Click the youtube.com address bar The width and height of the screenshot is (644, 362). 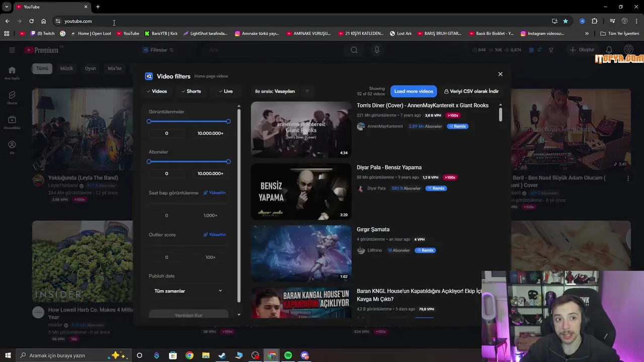302,21
